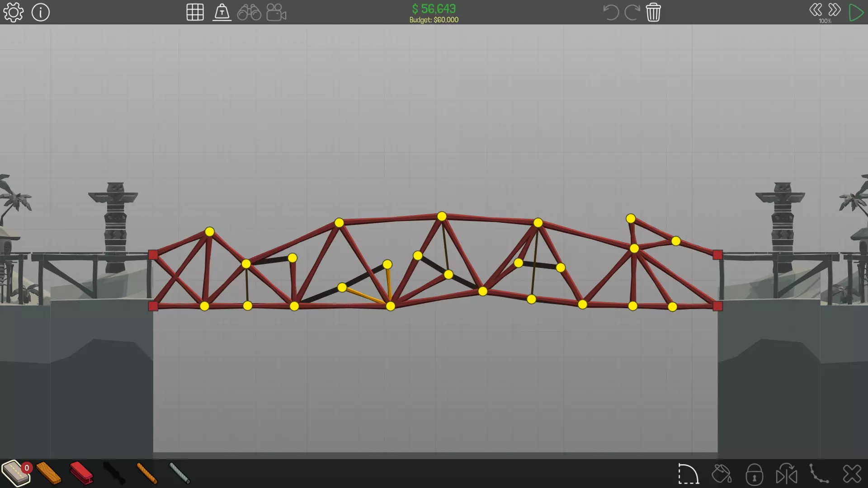Select the black hydraulics material

point(114,473)
